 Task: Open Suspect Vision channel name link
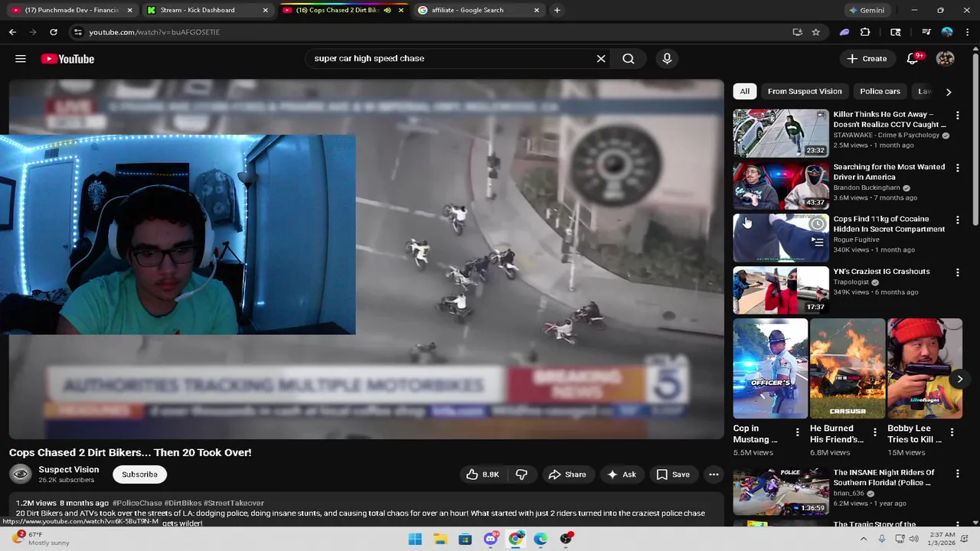click(x=69, y=469)
